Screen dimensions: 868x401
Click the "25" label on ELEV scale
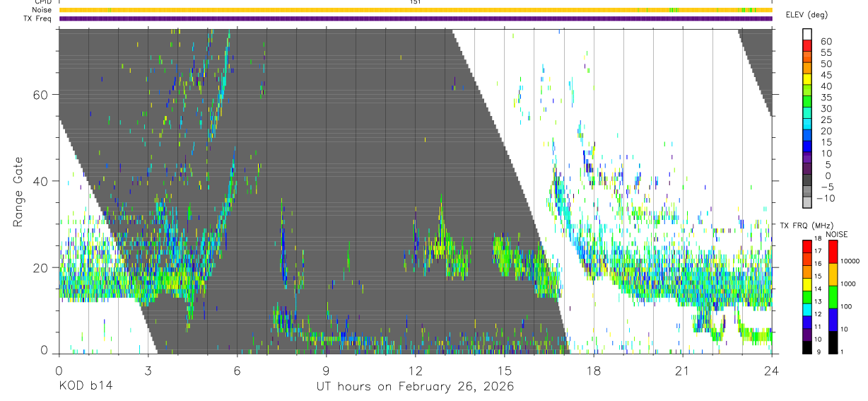point(826,120)
